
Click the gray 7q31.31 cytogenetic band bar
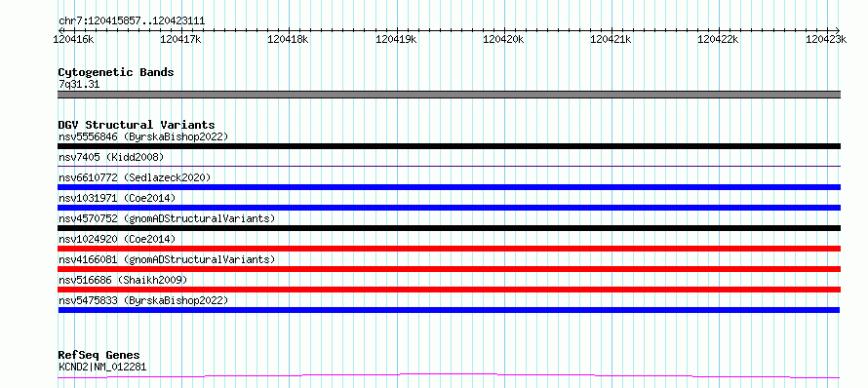[449, 95]
